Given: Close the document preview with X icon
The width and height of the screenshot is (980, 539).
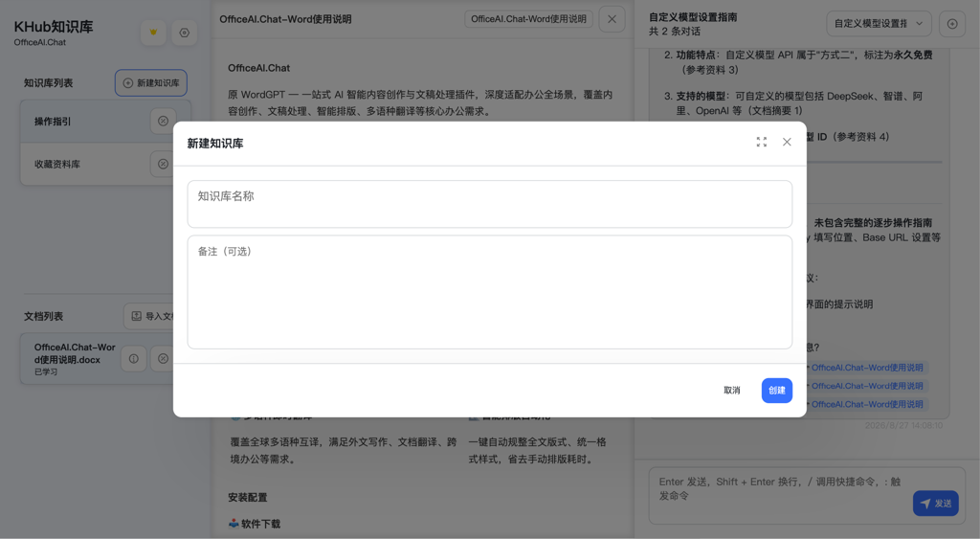Looking at the screenshot, I should coord(612,19).
